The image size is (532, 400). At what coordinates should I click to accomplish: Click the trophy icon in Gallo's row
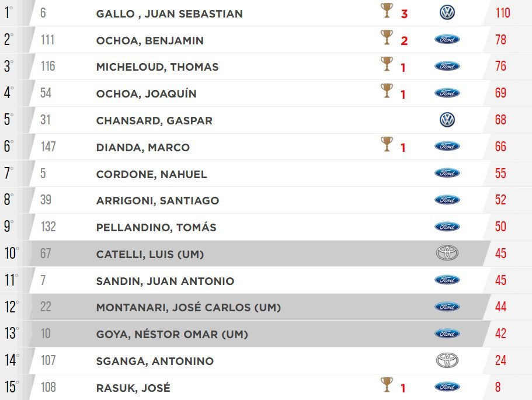tap(387, 11)
